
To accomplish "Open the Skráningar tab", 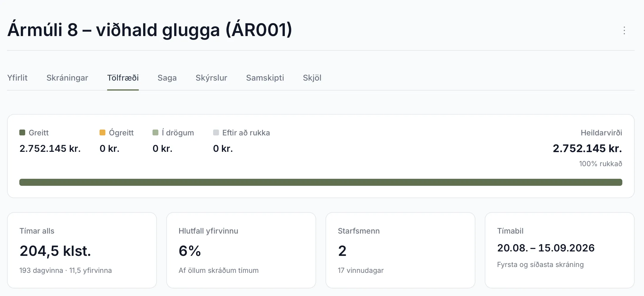I will click(x=67, y=78).
